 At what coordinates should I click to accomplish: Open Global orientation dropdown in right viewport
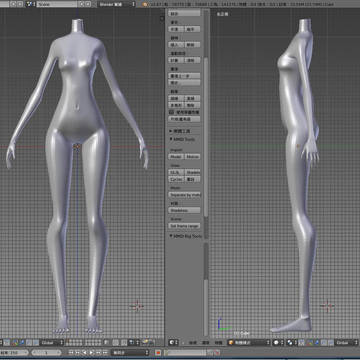click(346, 342)
